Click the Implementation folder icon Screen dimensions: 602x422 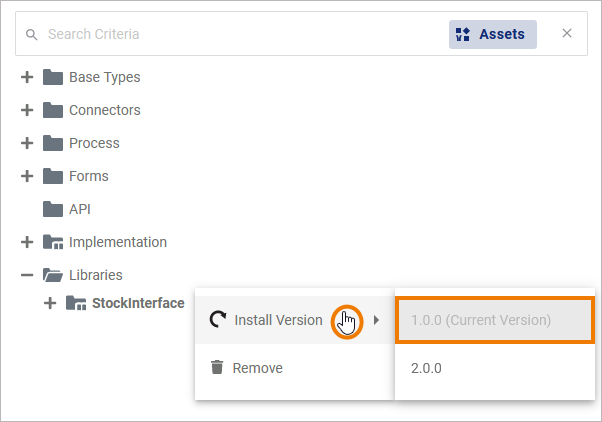(53, 242)
